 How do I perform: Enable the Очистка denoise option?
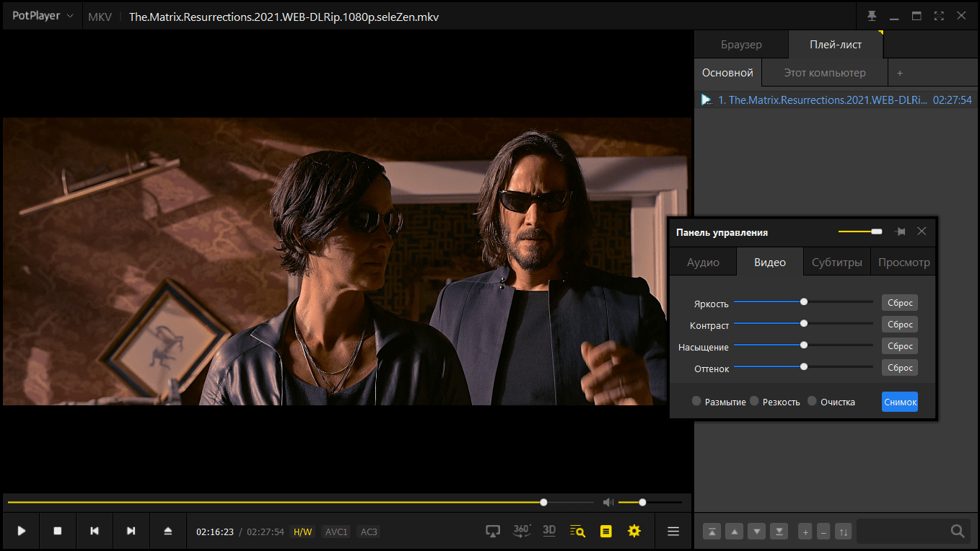click(812, 401)
